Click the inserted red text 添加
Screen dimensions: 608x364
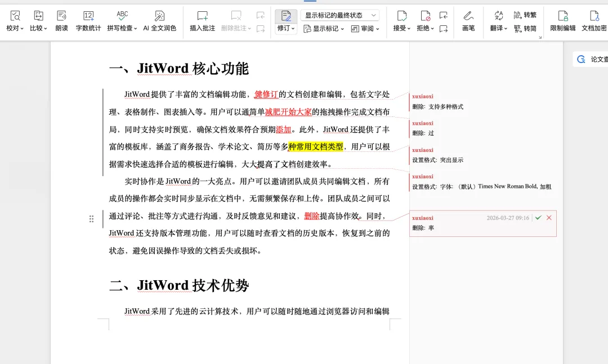(x=283, y=129)
